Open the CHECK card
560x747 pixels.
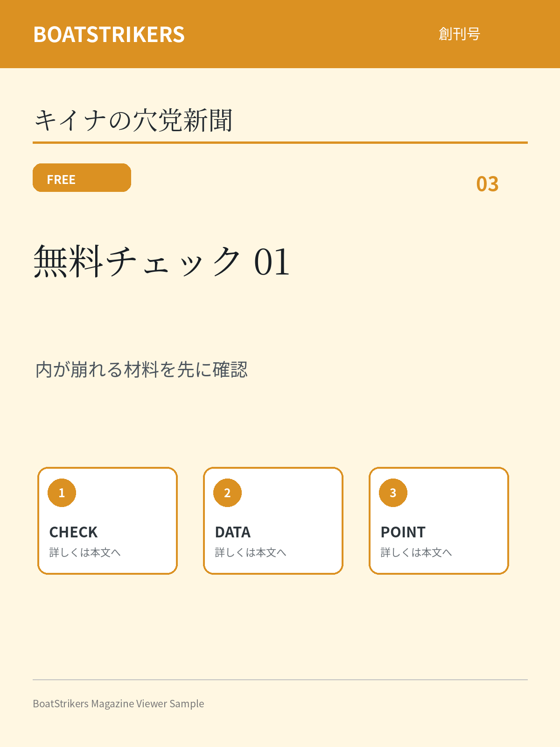107,521
